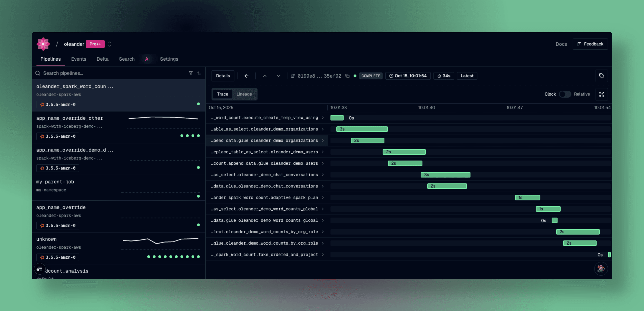Open the filter icon above the pipeline list
644x311 pixels.
pos(191,73)
